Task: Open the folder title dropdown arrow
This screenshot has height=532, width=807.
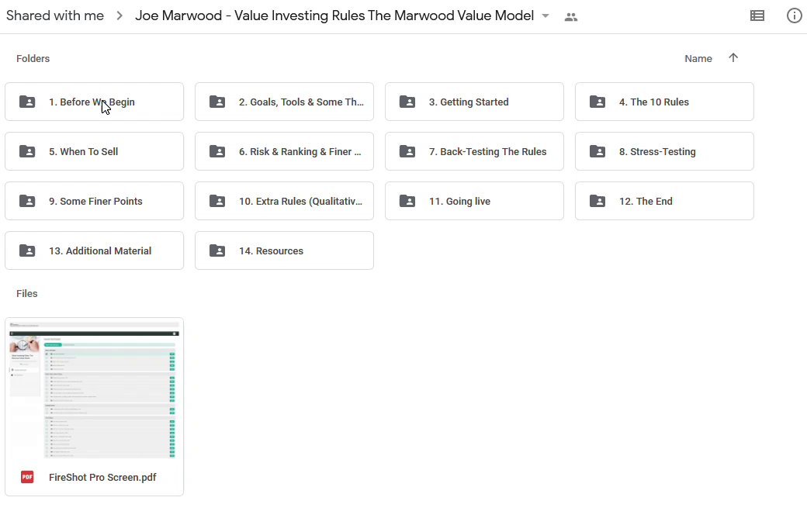Action: click(546, 16)
